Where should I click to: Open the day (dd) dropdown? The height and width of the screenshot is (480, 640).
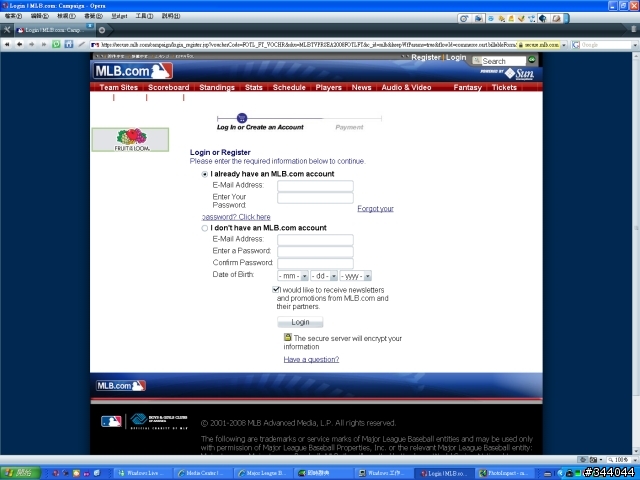point(324,276)
